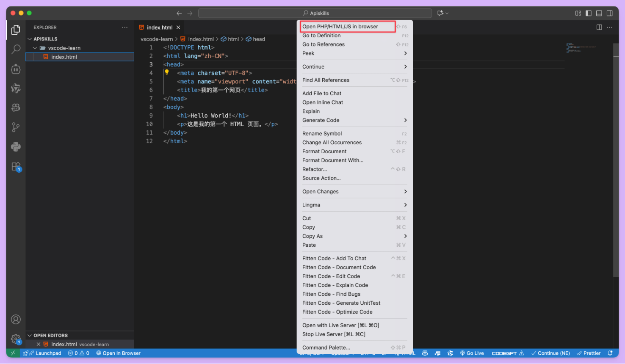625x364 pixels.
Task: Click the error and warning counter
Action: coord(79,353)
